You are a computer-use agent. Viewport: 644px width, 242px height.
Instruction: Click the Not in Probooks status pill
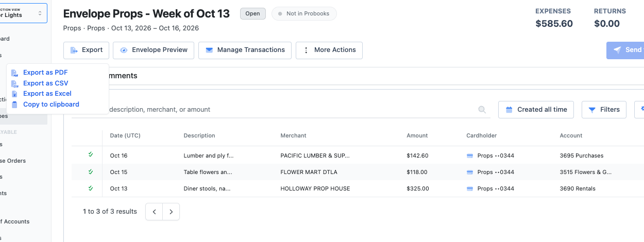pyautogui.click(x=304, y=14)
